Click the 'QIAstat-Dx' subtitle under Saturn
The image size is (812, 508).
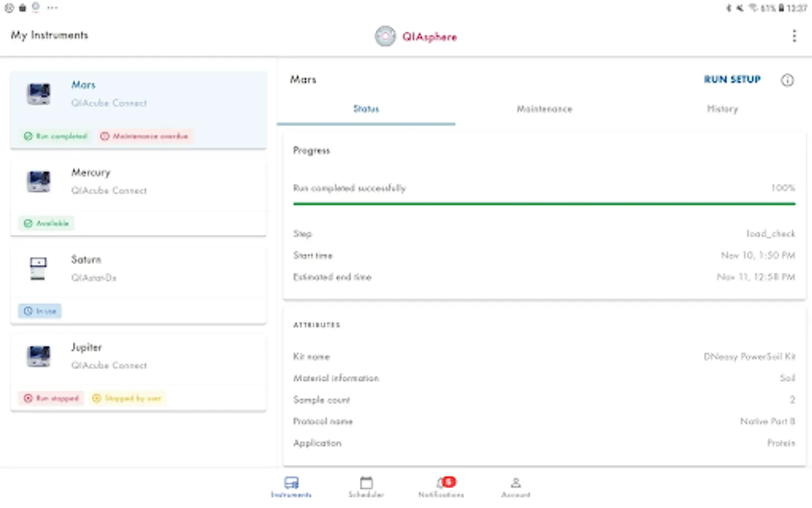pos(94,278)
